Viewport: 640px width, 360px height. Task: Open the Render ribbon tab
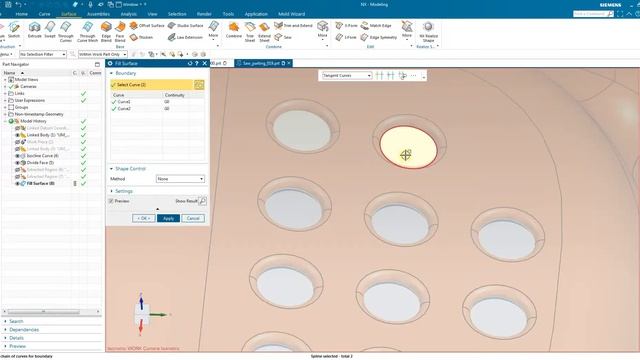tap(204, 14)
